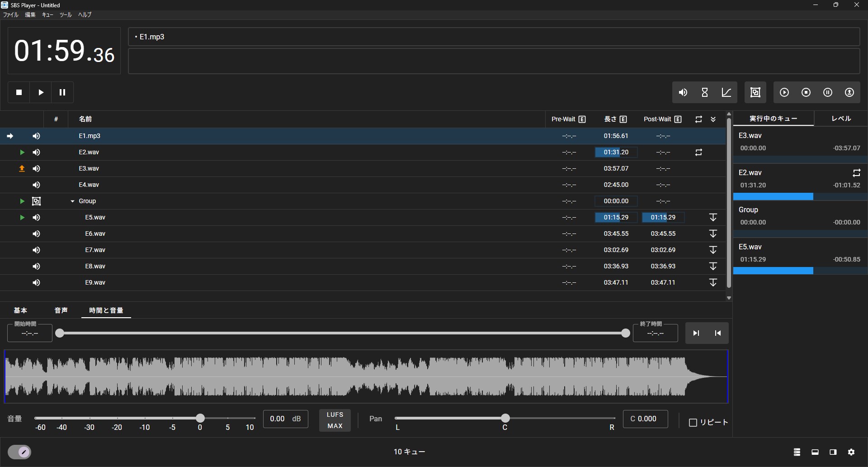Image resolution: width=868 pixels, height=467 pixels.
Task: Toggle Post-Wait E format selector
Action: point(678,119)
